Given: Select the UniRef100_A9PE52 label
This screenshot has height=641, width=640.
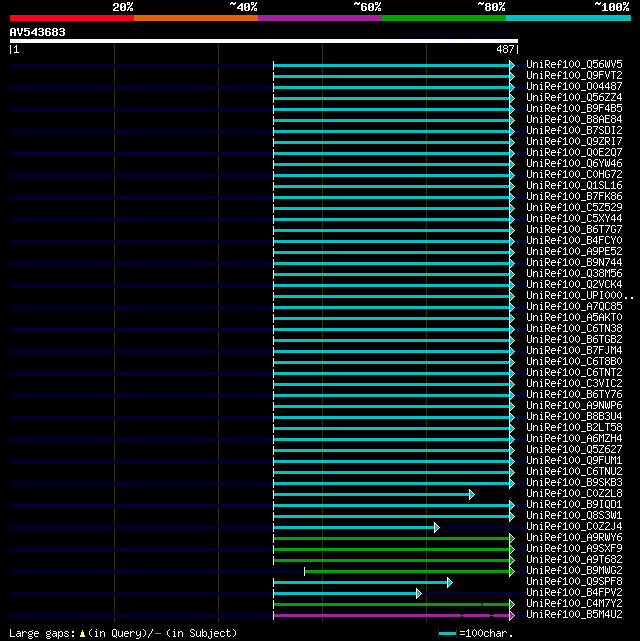Looking at the screenshot, I should point(574,251).
